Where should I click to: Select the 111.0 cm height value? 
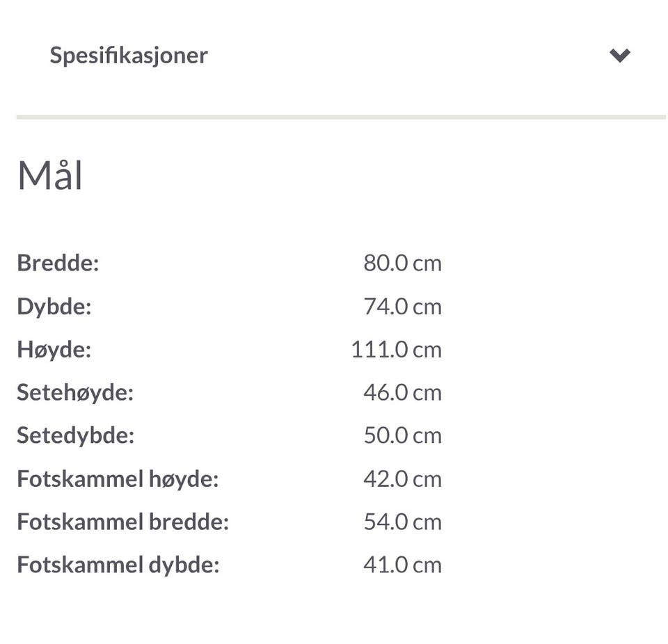396,349
